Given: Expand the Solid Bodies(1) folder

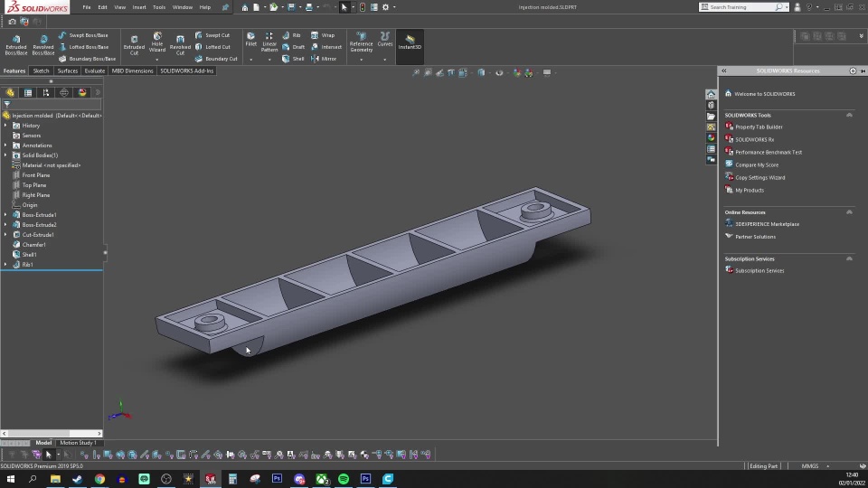Looking at the screenshot, I should coord(5,155).
